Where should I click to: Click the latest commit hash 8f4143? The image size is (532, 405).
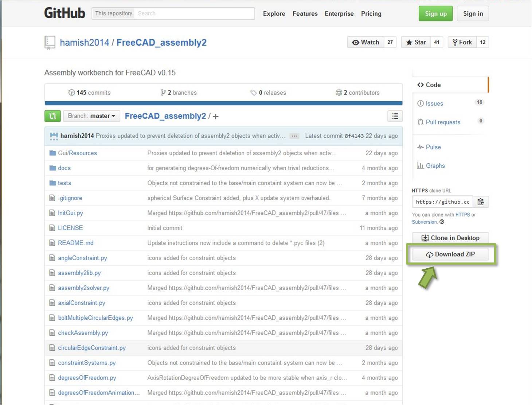pyautogui.click(x=354, y=136)
